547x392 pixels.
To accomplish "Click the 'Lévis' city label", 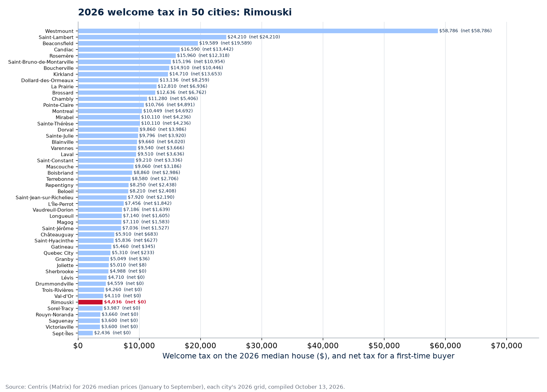I will pos(67,278).
